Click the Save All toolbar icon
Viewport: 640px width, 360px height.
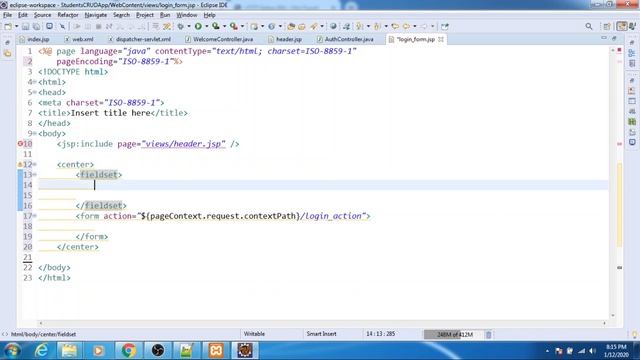tap(36, 27)
